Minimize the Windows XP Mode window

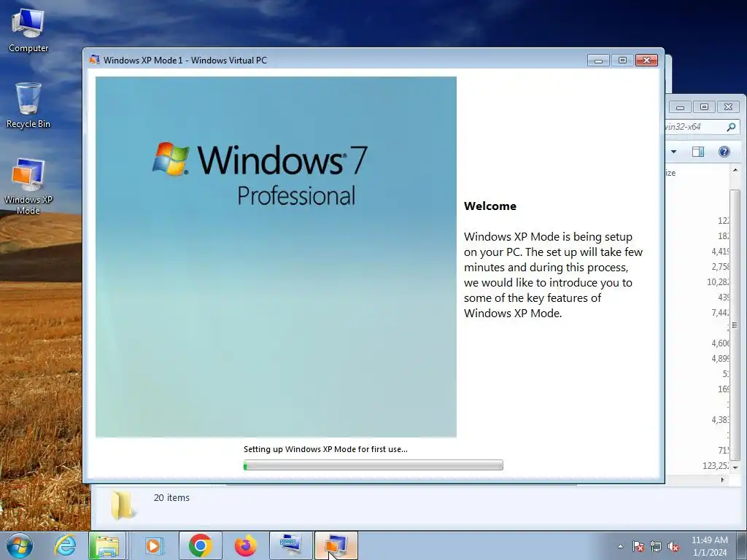(598, 61)
